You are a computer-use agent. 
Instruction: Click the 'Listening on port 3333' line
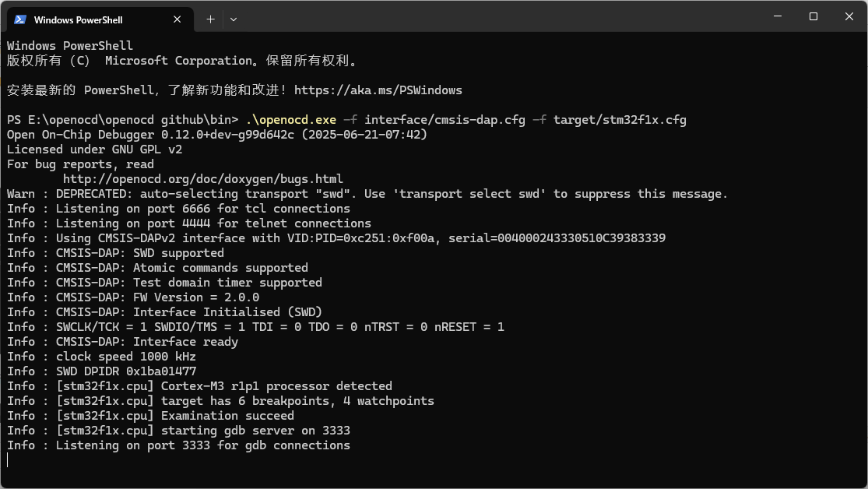click(x=178, y=445)
